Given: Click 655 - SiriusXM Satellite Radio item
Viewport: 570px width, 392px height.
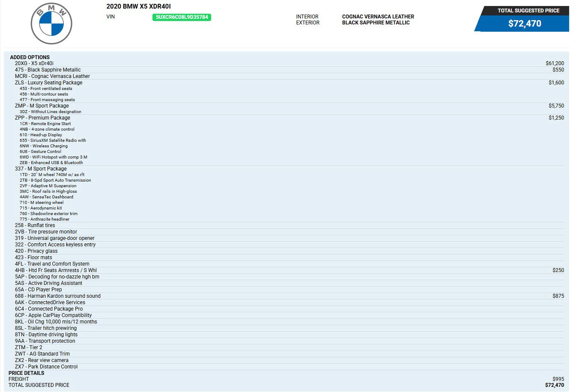Looking at the screenshot, I should click(53, 141).
